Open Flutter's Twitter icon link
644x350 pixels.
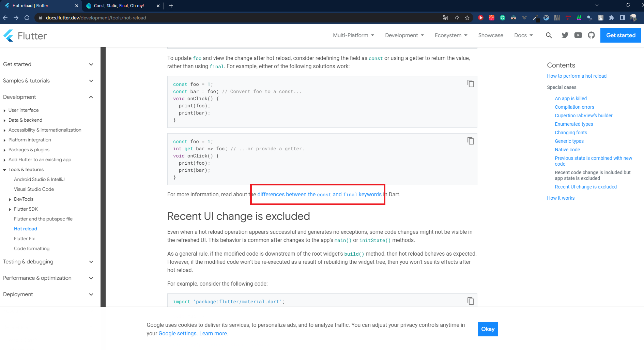(565, 35)
